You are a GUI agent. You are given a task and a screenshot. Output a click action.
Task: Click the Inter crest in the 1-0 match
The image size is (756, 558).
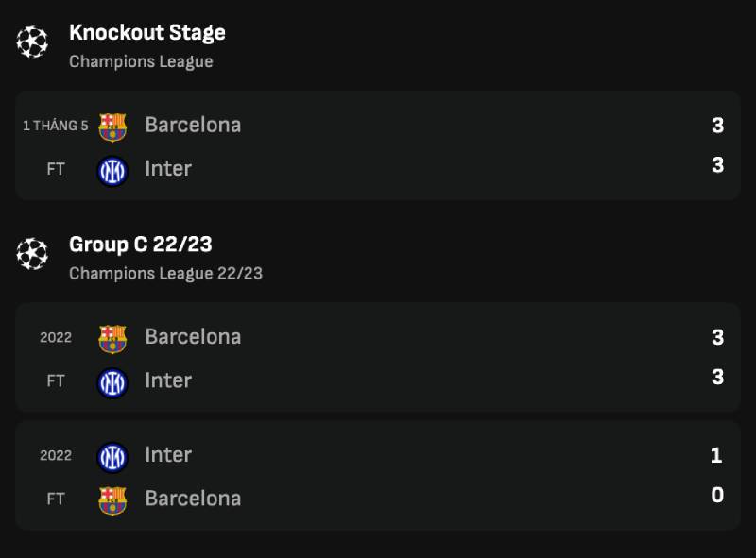(112, 457)
